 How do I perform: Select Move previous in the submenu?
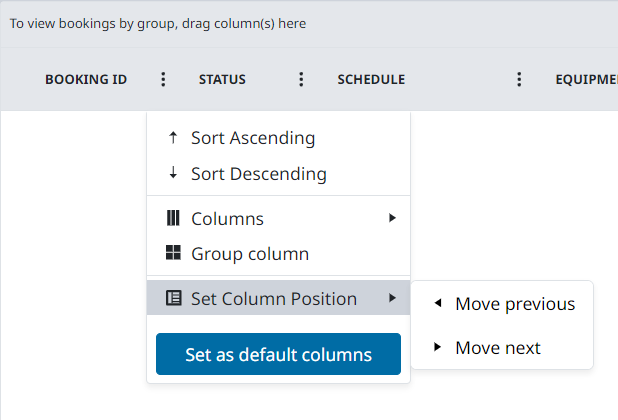tap(514, 304)
